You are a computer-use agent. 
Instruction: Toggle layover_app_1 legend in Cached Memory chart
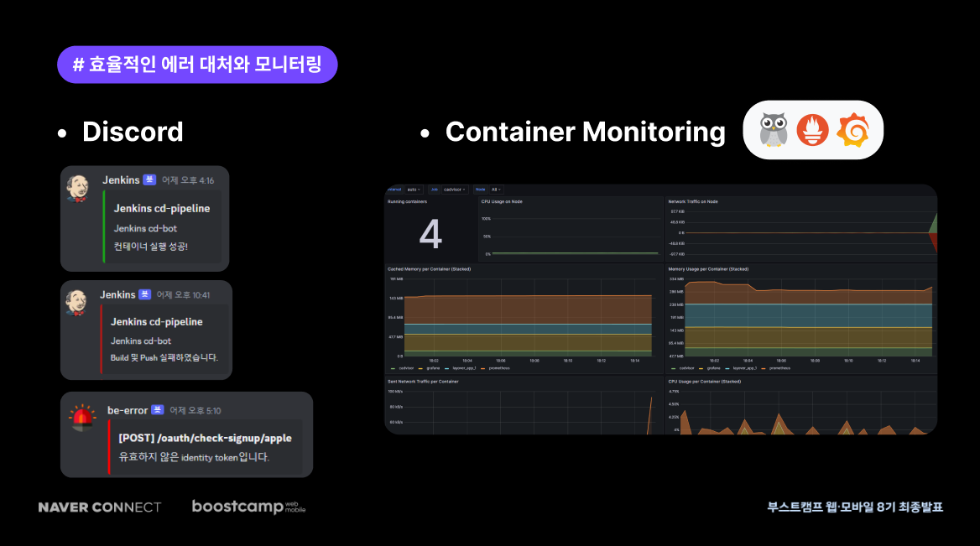[461, 368]
